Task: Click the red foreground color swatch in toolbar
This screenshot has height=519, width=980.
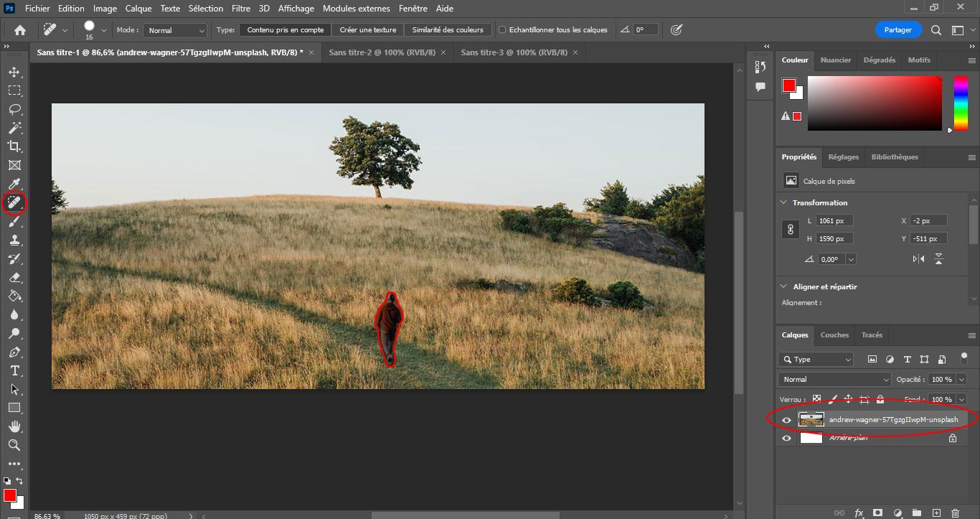Action: (x=10, y=495)
